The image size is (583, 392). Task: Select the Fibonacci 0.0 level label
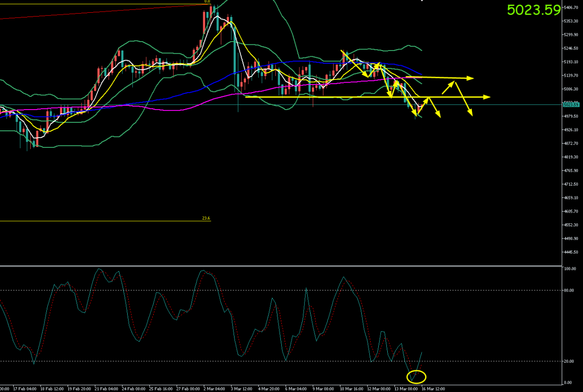tap(207, 2)
